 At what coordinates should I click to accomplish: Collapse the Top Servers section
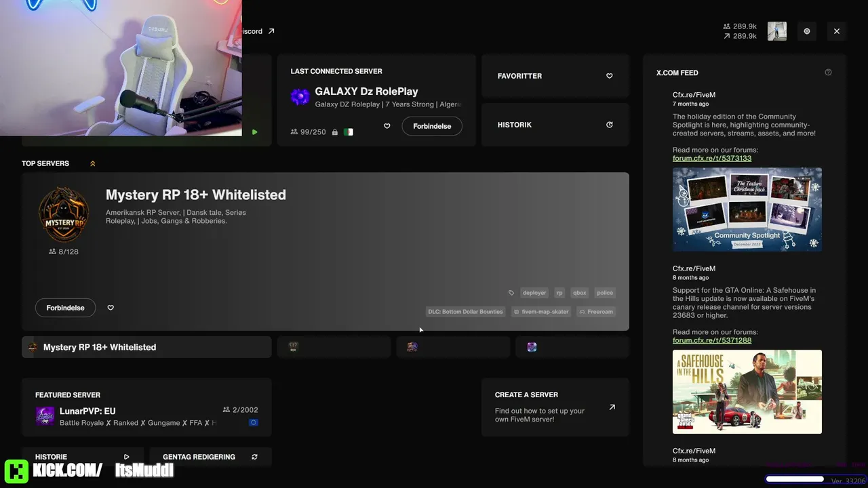click(x=93, y=163)
